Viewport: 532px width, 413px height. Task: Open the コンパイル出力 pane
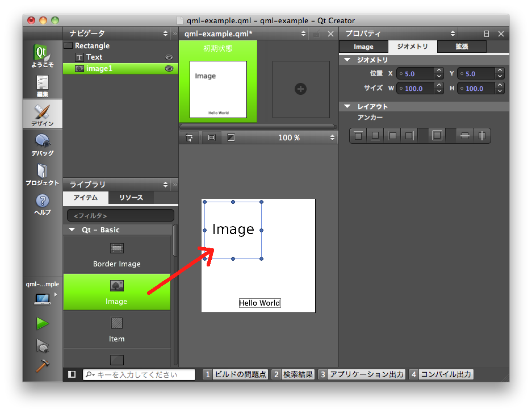[x=441, y=374]
